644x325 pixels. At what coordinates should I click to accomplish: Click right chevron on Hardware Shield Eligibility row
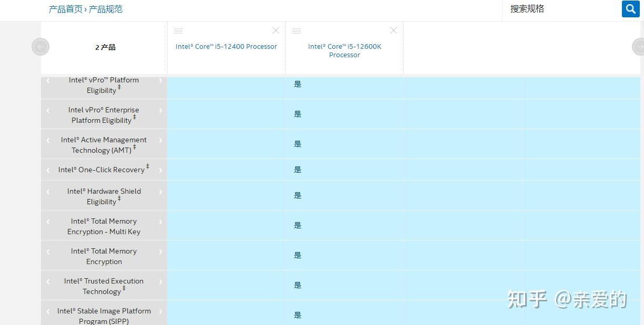[160, 192]
